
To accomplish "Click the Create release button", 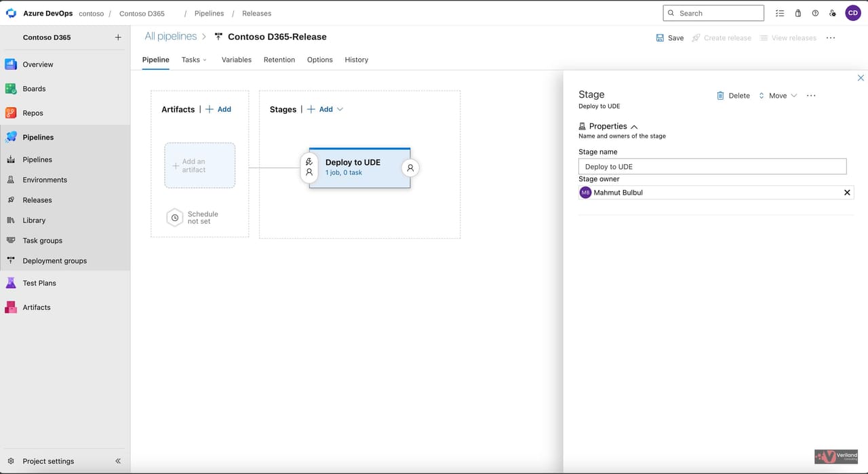I will pyautogui.click(x=722, y=38).
